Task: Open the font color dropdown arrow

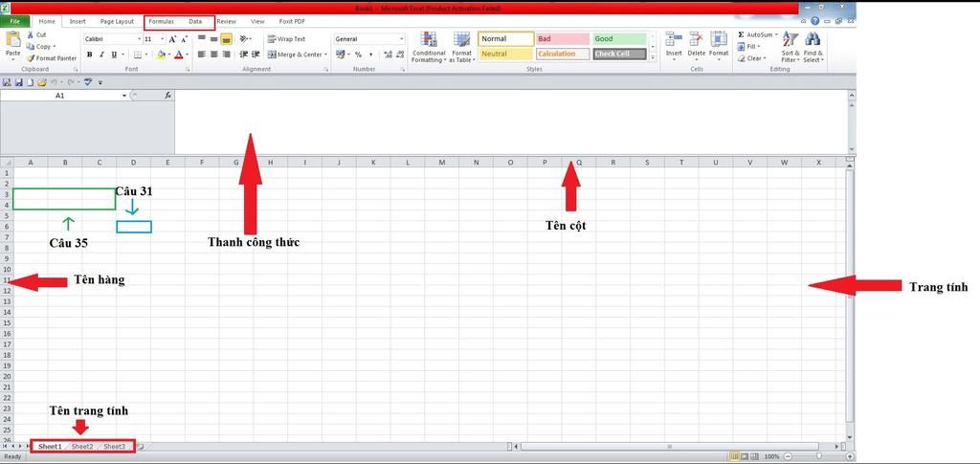Action: pyautogui.click(x=187, y=55)
